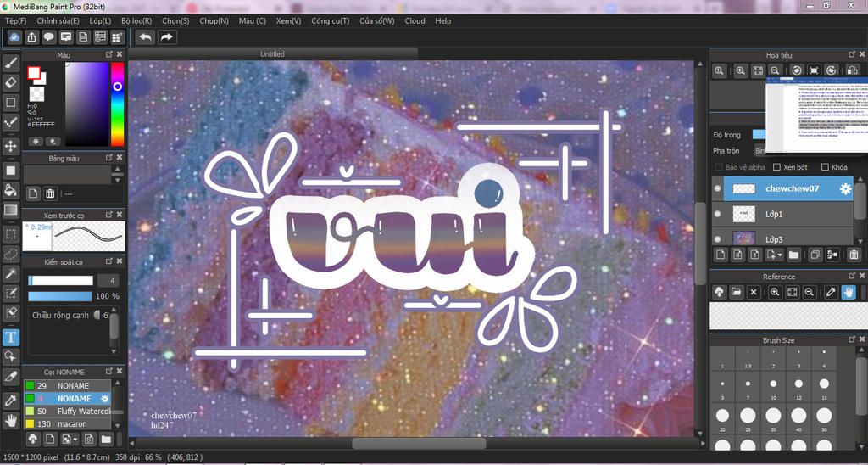Hide the Lớp1 layer
The width and height of the screenshot is (868, 465).
point(717,214)
